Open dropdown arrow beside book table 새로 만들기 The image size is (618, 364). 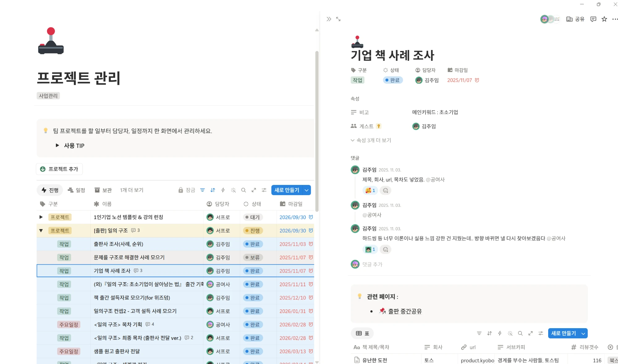coord(583,333)
